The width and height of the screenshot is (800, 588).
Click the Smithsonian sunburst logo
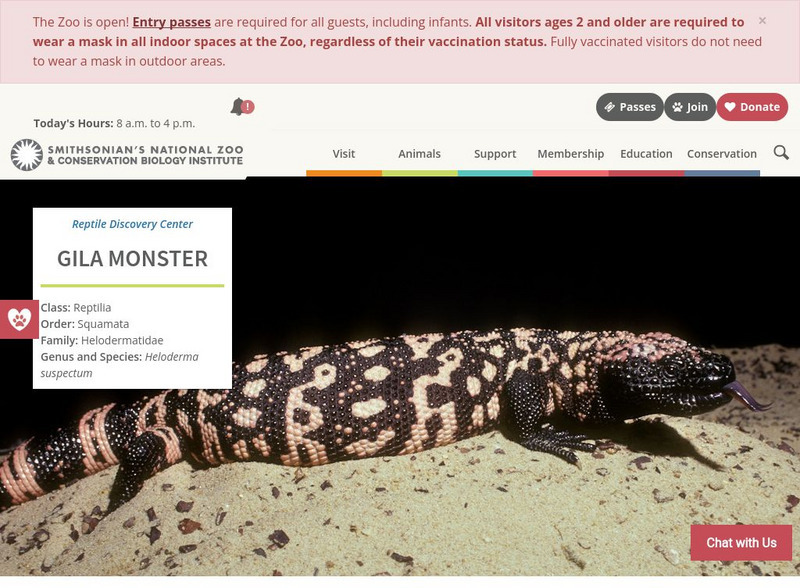27,155
